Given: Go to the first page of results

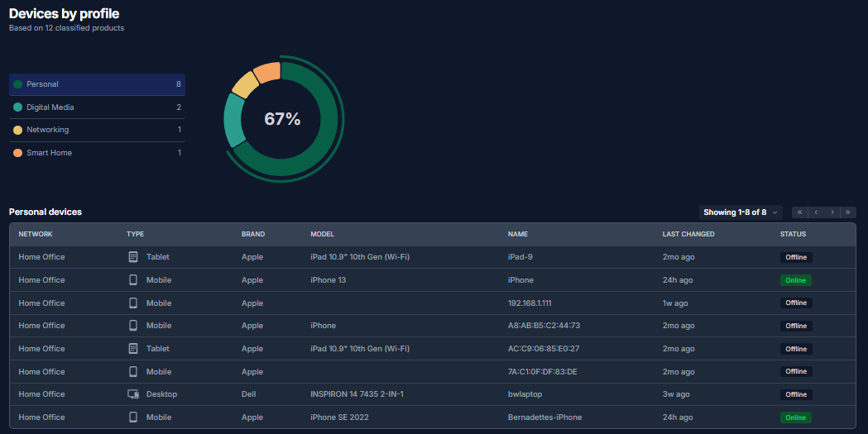Looking at the screenshot, I should [799, 212].
